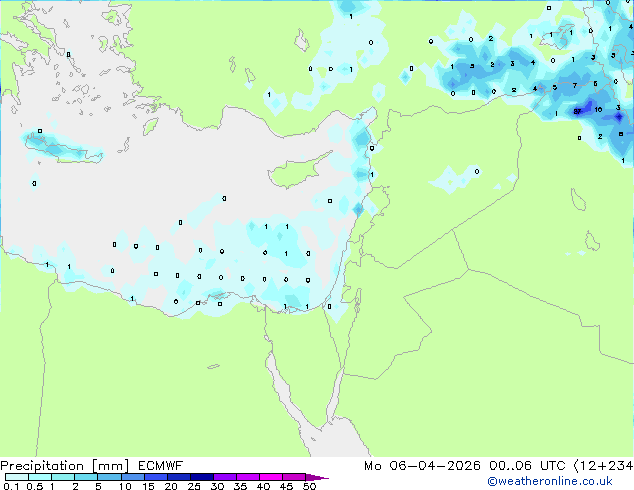Click the above-50 arrow tip of legend

pos(317,477)
